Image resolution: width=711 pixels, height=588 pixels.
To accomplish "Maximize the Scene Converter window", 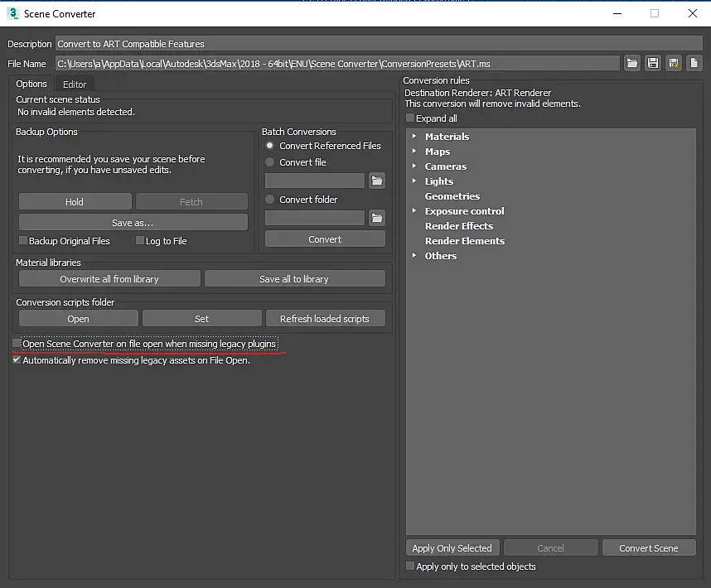I will [655, 13].
